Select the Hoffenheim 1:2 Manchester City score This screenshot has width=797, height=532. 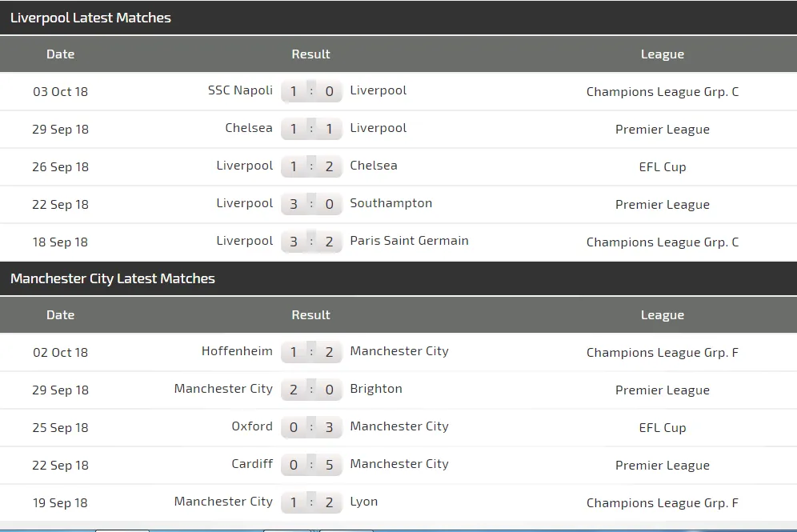(311, 351)
